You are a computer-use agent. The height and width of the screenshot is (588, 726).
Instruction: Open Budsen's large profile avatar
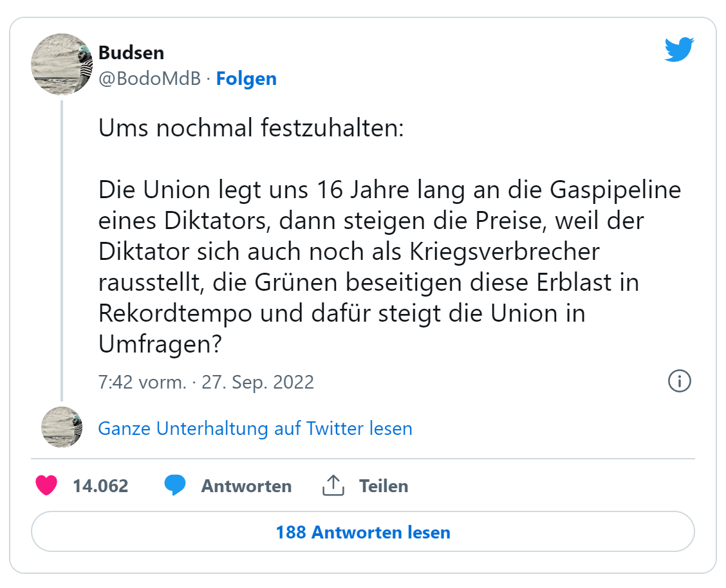[x=62, y=64]
